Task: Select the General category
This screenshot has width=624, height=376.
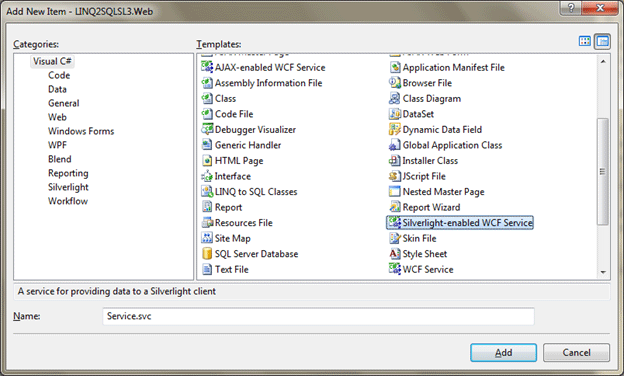Action: pos(64,103)
